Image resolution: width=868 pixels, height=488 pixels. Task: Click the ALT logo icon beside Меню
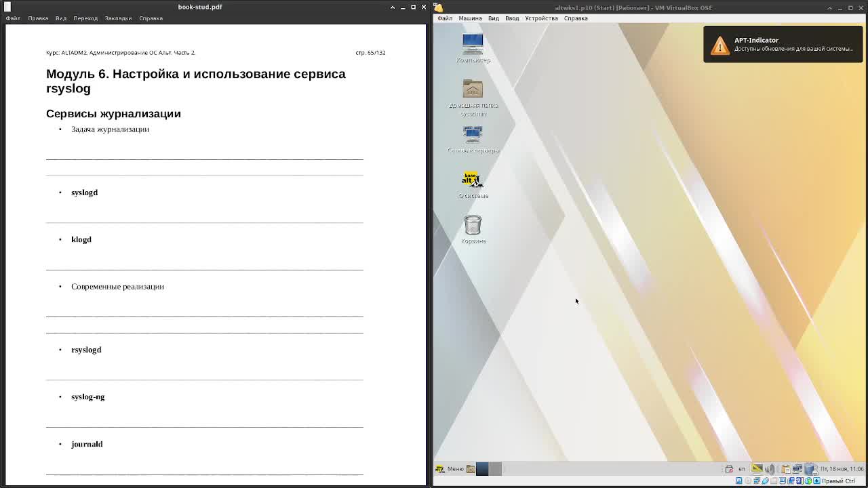click(x=439, y=469)
